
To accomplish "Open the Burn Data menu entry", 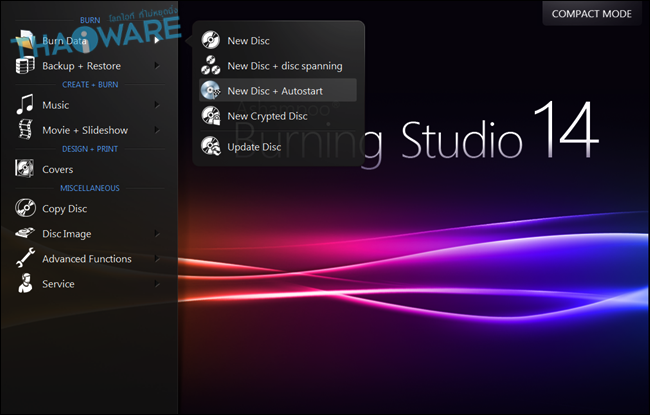I will [x=88, y=40].
